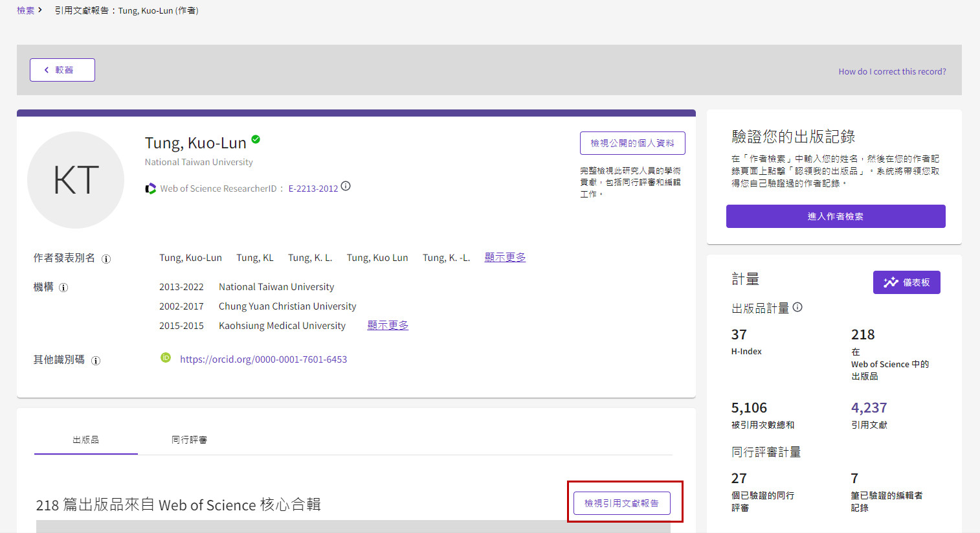Viewport: 980px width, 533px height.
Task: Open the info icon next to 出版品計量
Action: pos(797,307)
